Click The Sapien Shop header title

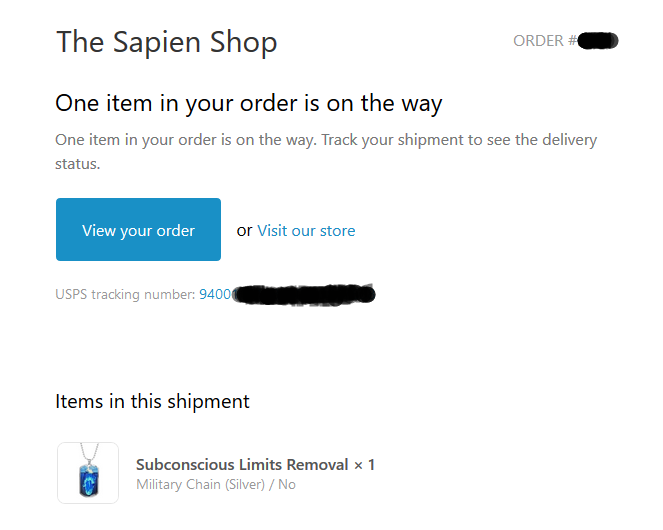tap(166, 42)
